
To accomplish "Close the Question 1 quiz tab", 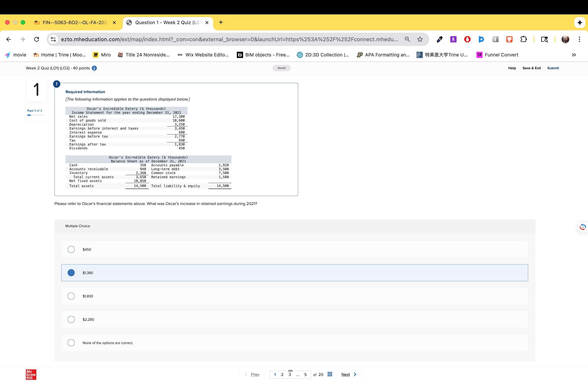I will pos(207,23).
